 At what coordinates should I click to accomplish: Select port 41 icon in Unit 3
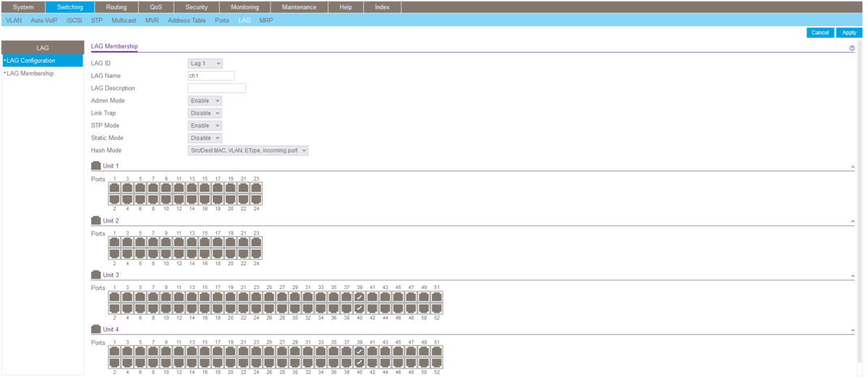372,297
